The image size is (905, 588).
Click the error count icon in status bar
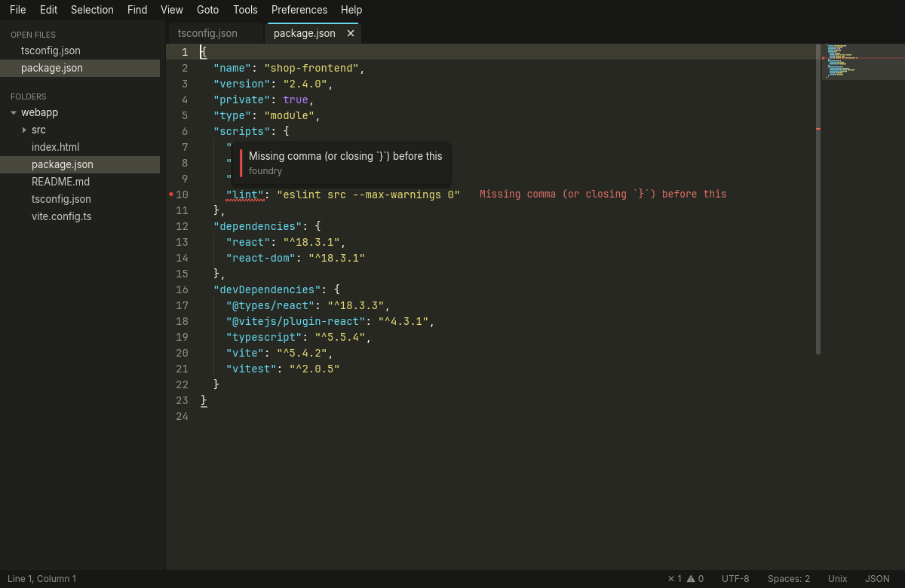pyautogui.click(x=671, y=579)
